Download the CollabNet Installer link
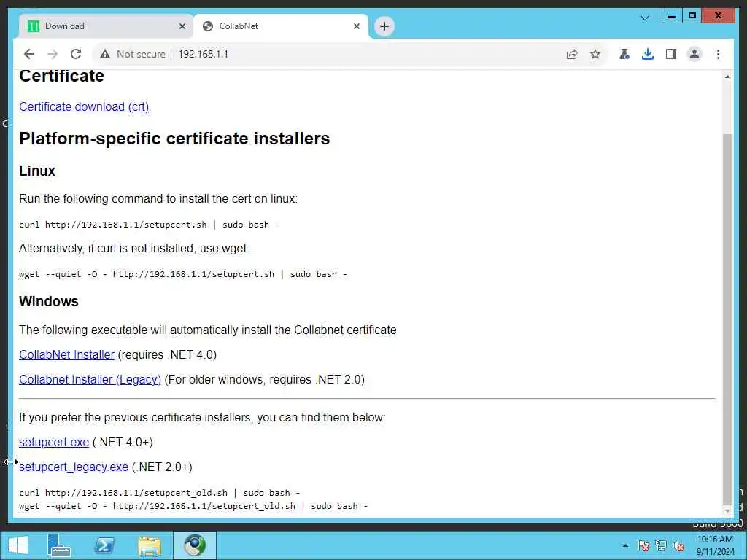Viewport: 747px width, 560px height. [66, 355]
